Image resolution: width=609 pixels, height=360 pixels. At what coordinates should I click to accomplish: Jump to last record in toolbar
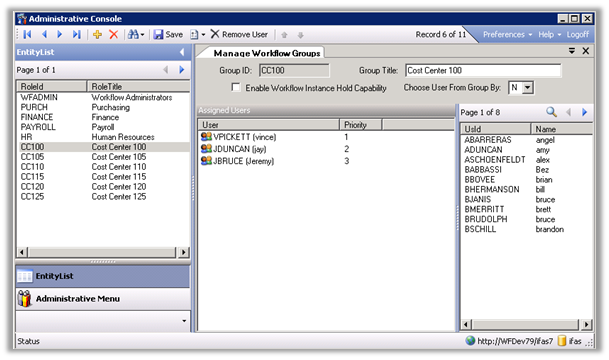point(77,35)
